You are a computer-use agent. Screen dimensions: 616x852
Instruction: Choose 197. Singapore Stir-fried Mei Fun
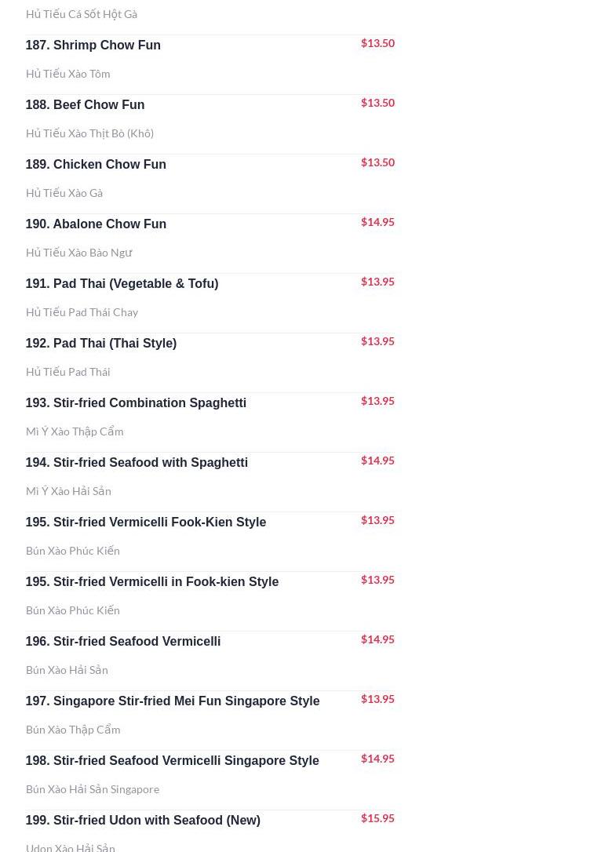(172, 701)
